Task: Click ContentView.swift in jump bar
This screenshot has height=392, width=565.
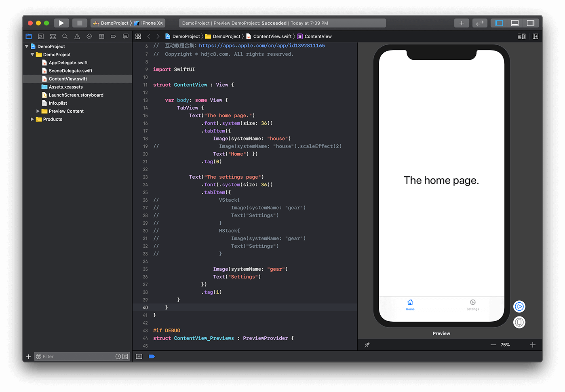Action: [269, 36]
